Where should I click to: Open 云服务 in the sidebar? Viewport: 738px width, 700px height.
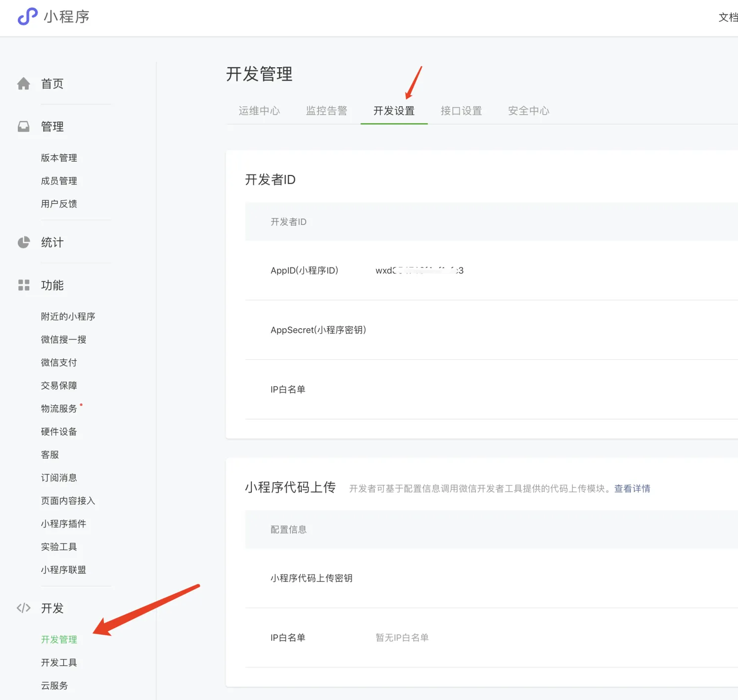[54, 686]
